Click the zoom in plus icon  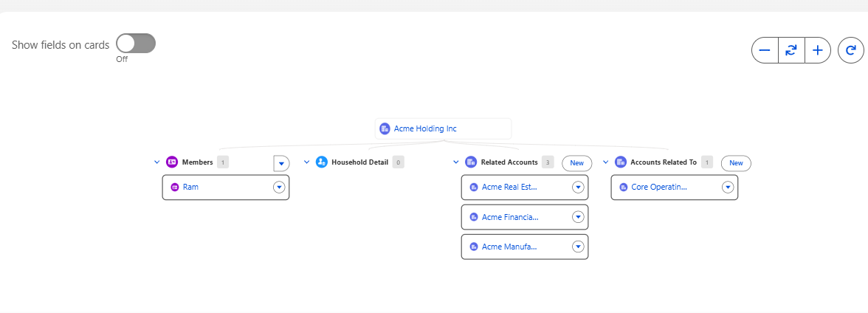point(818,50)
